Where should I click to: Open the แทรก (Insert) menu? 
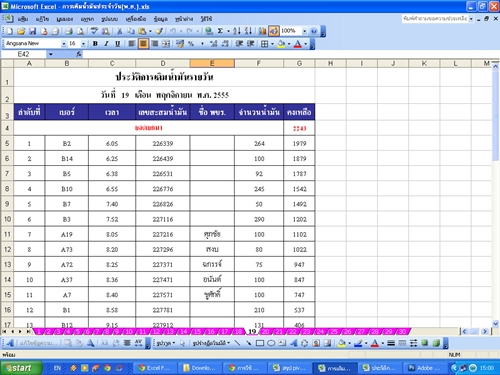tap(87, 19)
